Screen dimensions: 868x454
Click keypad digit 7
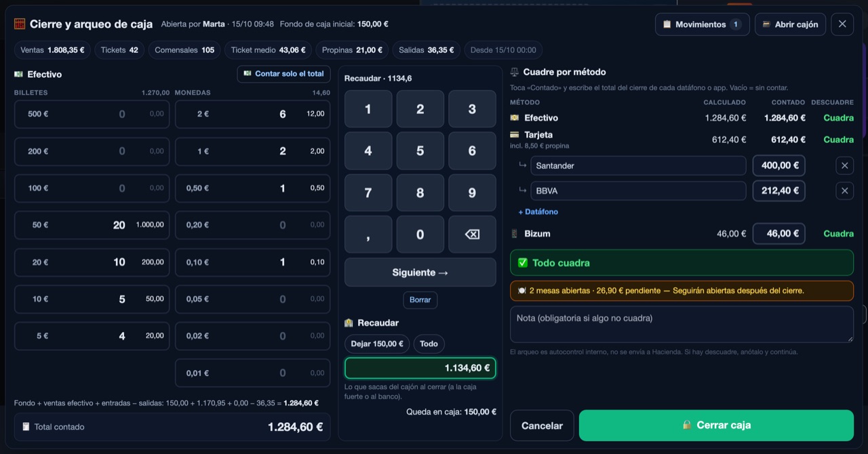pyautogui.click(x=368, y=192)
